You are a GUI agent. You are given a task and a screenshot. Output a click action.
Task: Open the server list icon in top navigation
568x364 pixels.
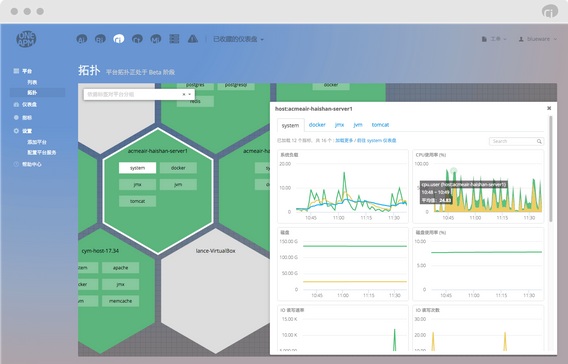click(x=174, y=39)
